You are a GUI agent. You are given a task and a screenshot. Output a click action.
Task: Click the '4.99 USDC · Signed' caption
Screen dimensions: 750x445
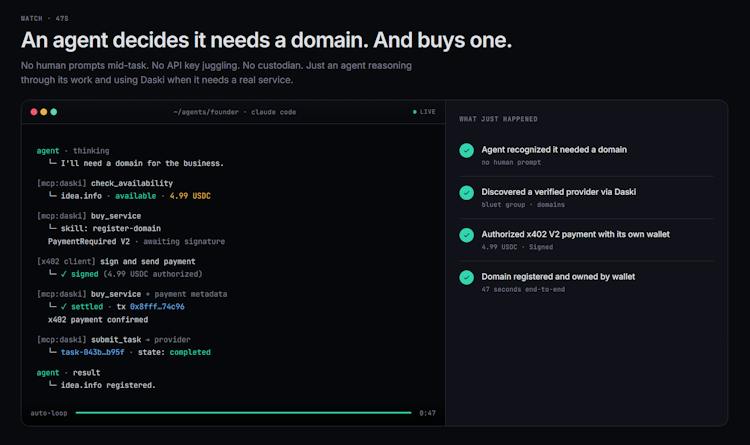pos(517,247)
